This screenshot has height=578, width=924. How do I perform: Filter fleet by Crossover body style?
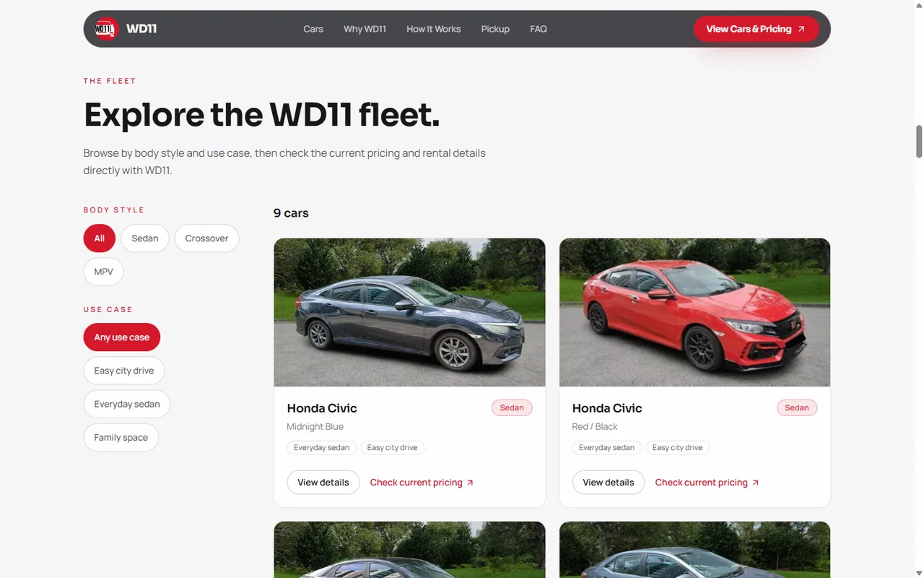pyautogui.click(x=206, y=238)
